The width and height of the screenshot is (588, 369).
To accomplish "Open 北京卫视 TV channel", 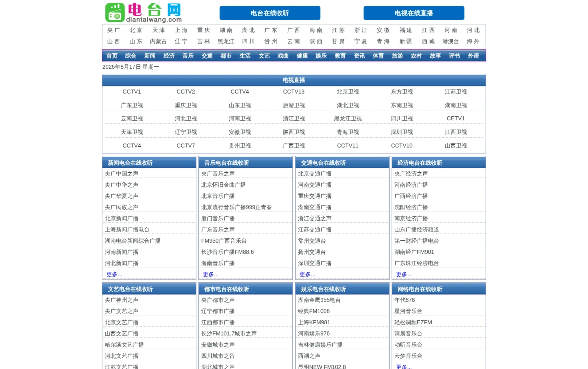I will coord(348,92).
